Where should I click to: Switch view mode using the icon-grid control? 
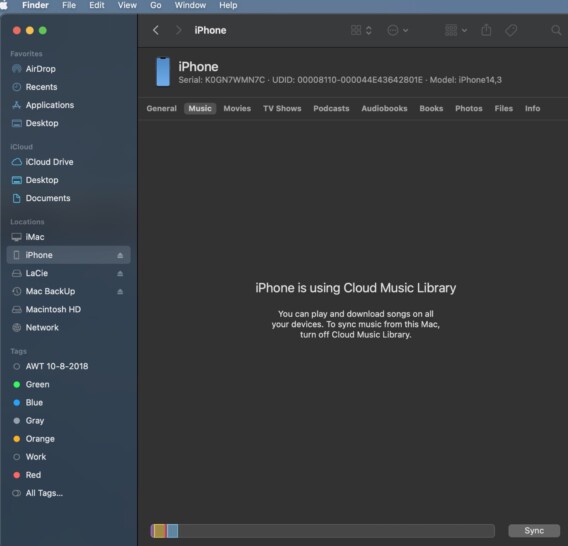click(361, 30)
